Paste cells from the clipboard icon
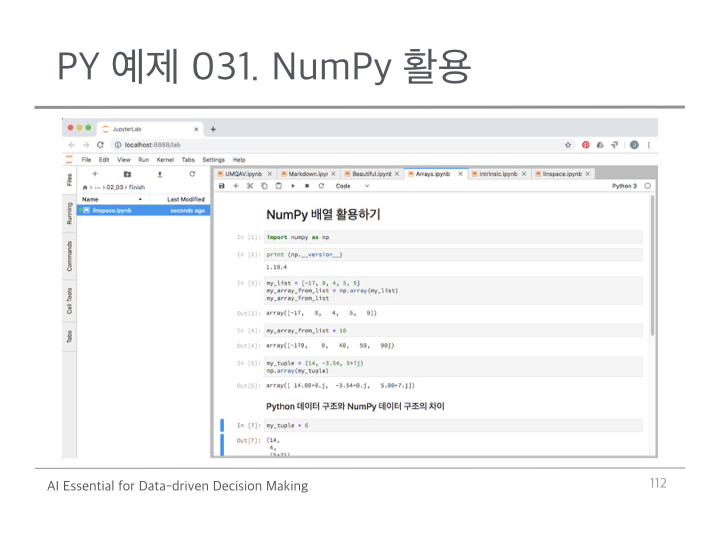 pos(278,186)
